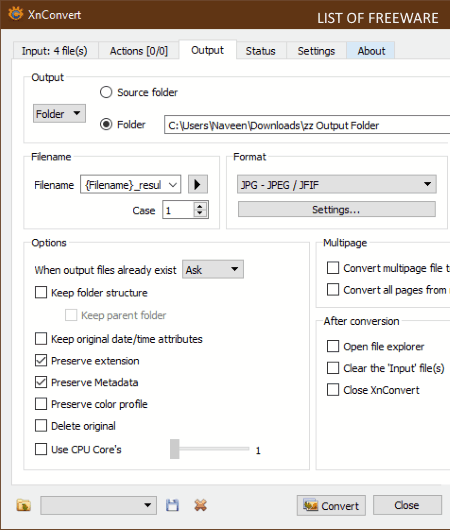Click the Case number input field

pyautogui.click(x=178, y=210)
